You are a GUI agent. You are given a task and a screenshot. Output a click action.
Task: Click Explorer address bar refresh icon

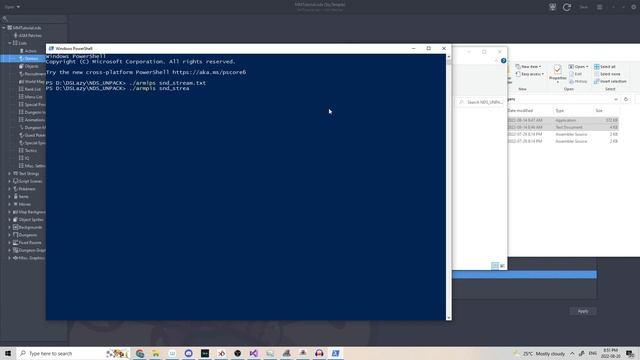(x=626, y=99)
